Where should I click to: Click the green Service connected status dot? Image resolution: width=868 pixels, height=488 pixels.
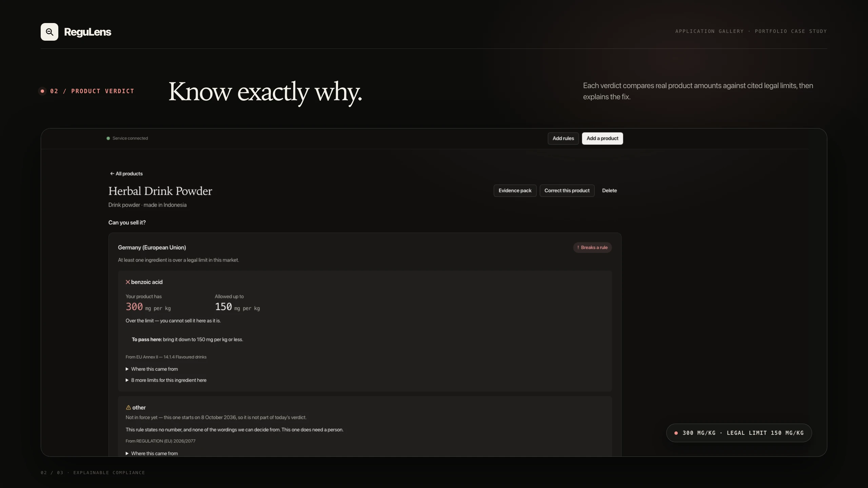[108, 138]
